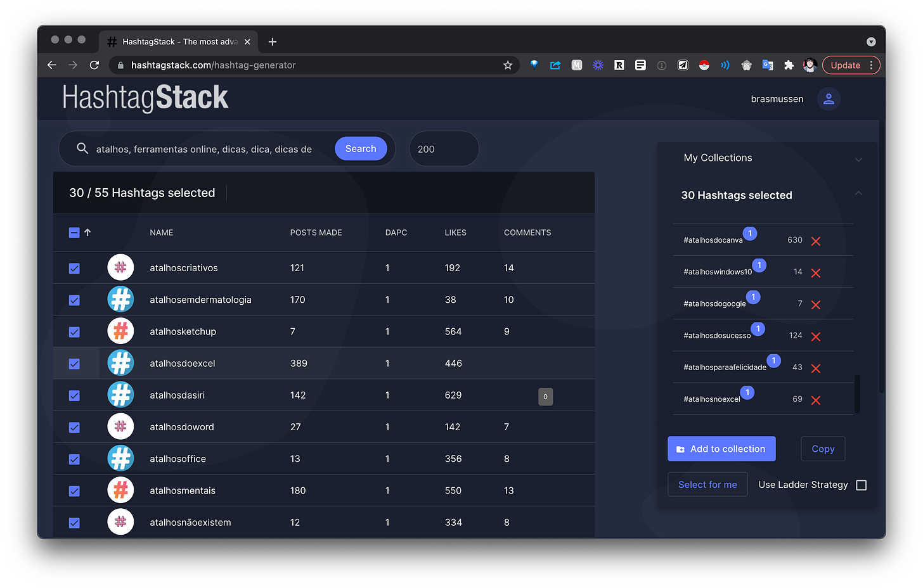
Task: Click the atalhosmentais hashtag name
Action: pyautogui.click(x=183, y=490)
